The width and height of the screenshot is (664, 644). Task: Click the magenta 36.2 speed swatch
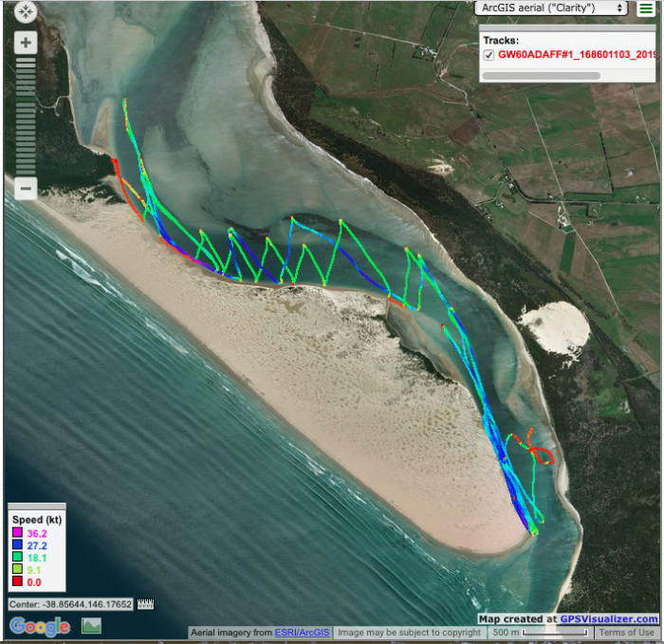coord(17,534)
